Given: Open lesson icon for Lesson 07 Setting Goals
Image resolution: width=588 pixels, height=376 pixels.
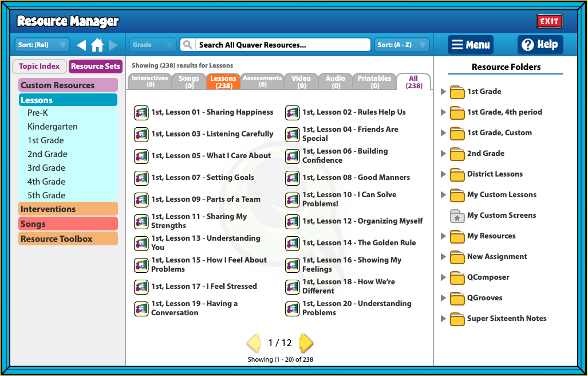Looking at the screenshot, I should 141,178.
